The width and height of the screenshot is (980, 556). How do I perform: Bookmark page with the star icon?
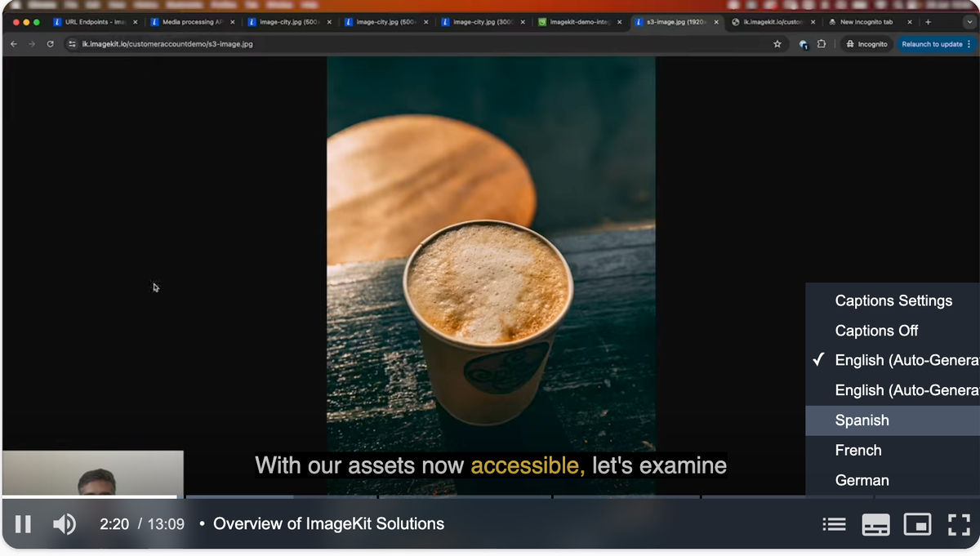[777, 44]
